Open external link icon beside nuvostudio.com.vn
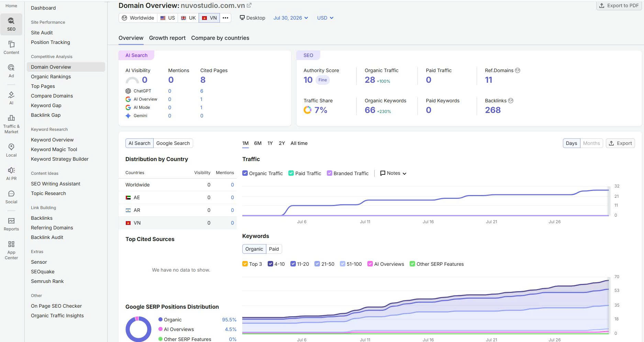Screen dimensions: 644x342 [x=249, y=5]
